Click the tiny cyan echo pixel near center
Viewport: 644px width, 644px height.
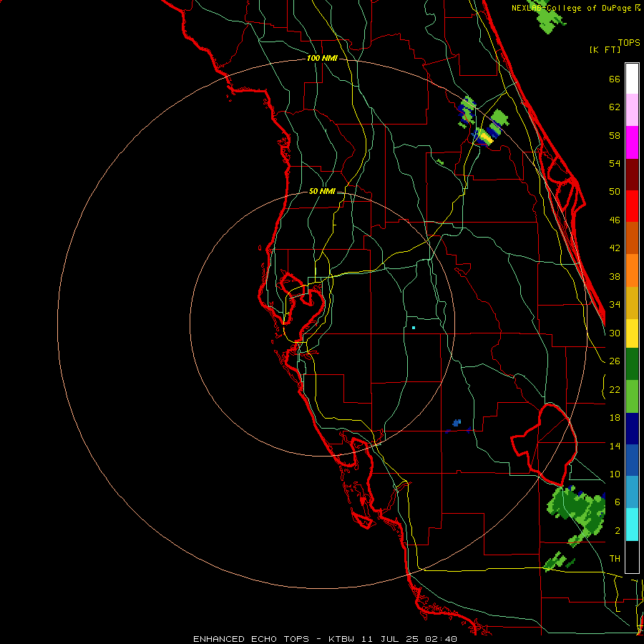(x=414, y=328)
